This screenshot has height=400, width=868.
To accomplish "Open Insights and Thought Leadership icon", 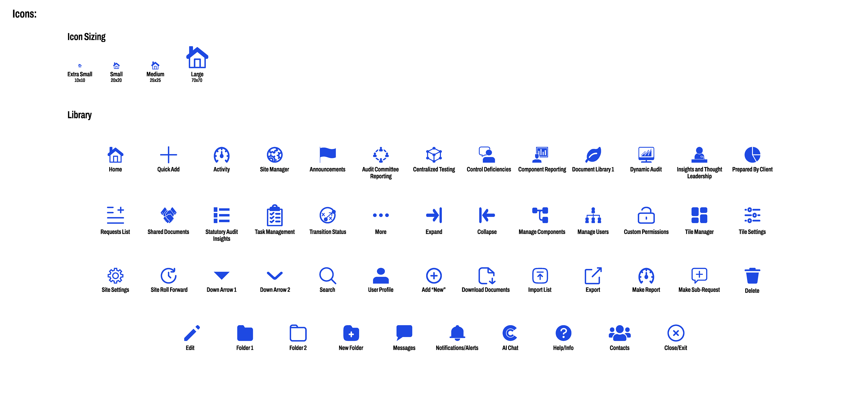I will coord(699,155).
